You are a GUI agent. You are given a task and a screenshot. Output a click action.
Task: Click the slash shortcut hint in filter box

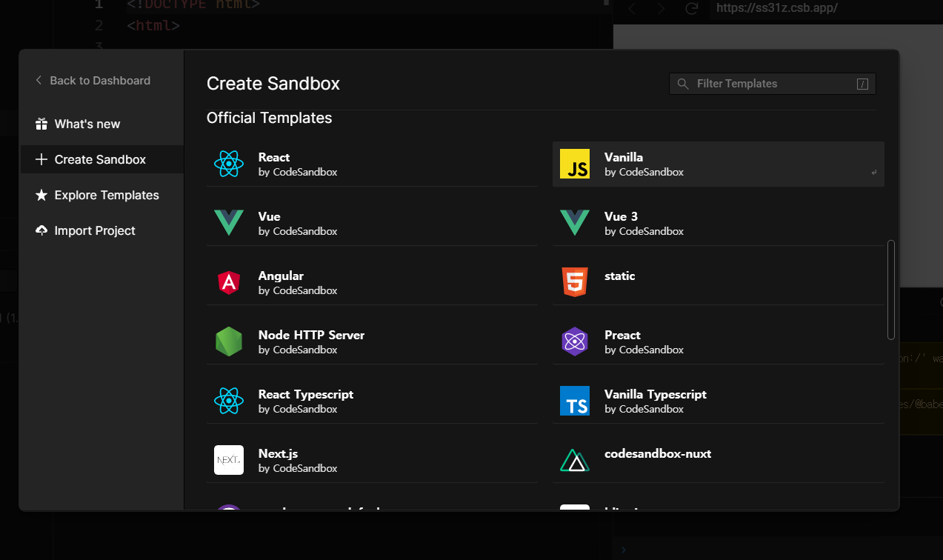(862, 84)
